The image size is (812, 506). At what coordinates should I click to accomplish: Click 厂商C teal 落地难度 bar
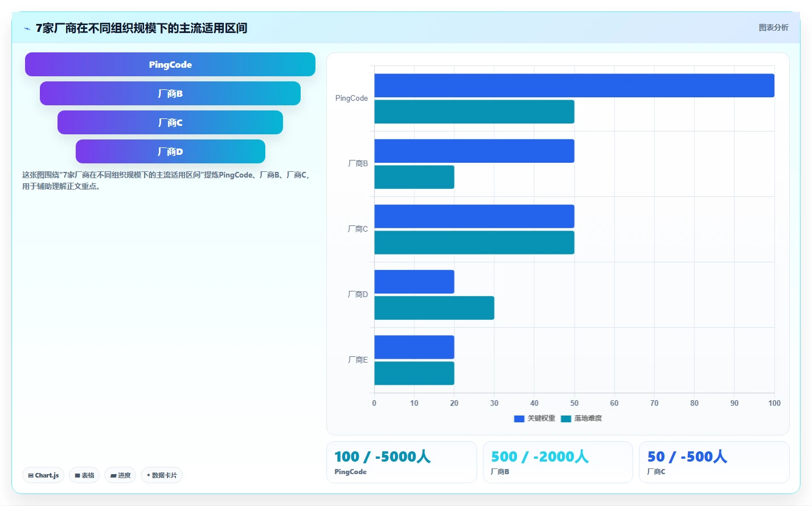(x=474, y=242)
